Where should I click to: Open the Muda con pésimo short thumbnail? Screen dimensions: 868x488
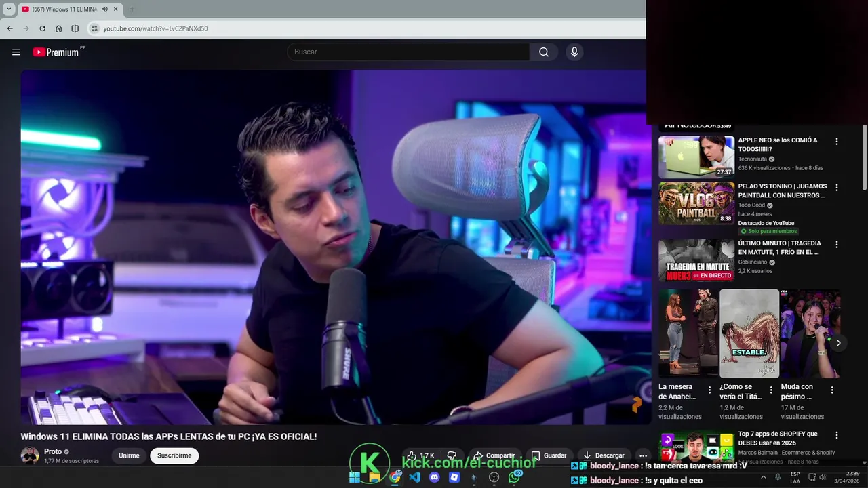(810, 333)
